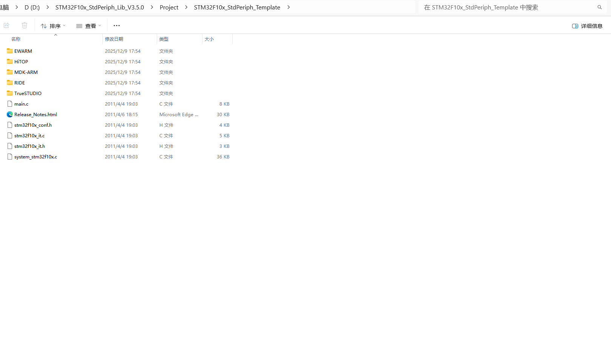611x364 pixels.
Task: Select the HiTOP folder icon
Action: 10,61
